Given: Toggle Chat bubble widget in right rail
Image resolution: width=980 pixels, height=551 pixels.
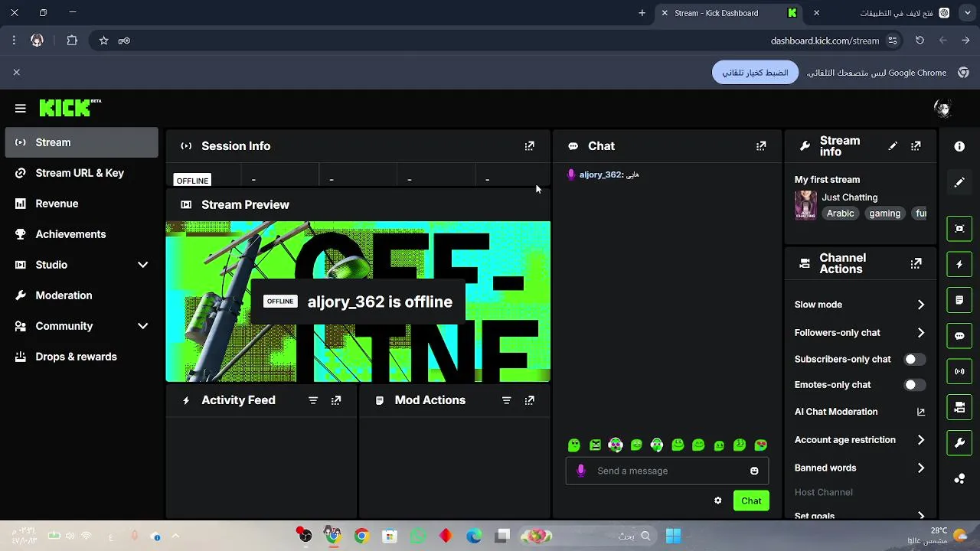Looking at the screenshot, I should pyautogui.click(x=959, y=336).
